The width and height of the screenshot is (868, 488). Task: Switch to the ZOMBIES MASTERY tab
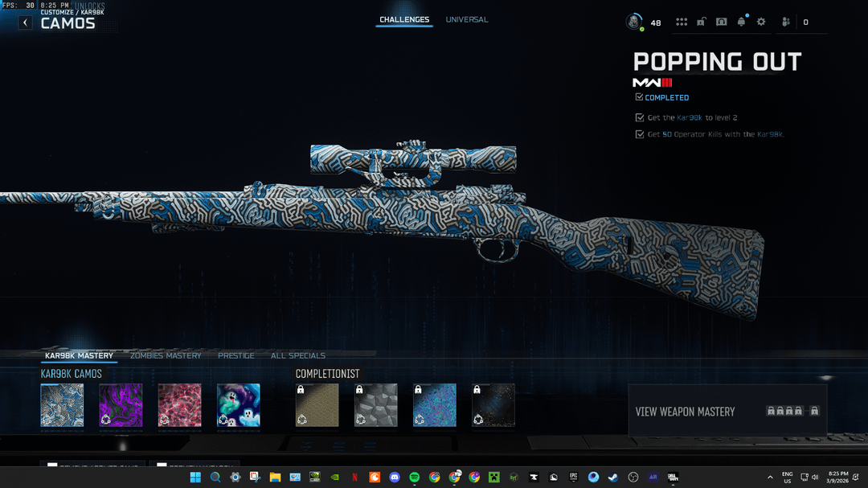click(166, 355)
